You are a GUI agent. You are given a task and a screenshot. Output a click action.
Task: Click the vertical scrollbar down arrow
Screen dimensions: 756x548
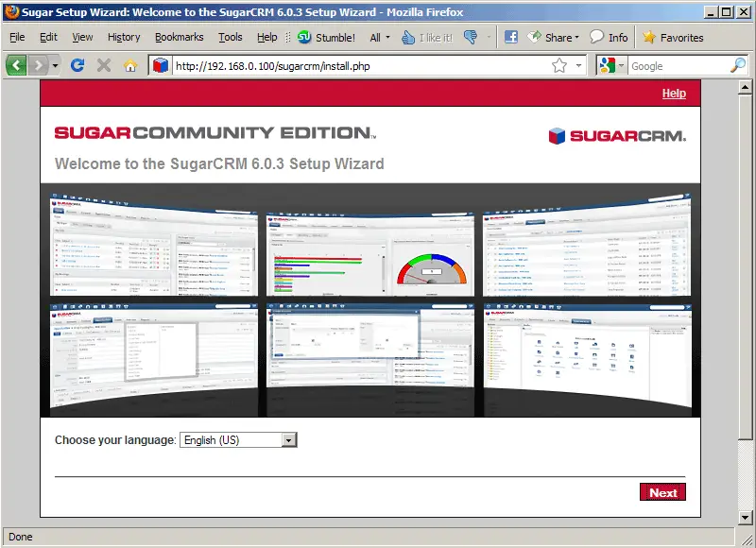pos(745,518)
